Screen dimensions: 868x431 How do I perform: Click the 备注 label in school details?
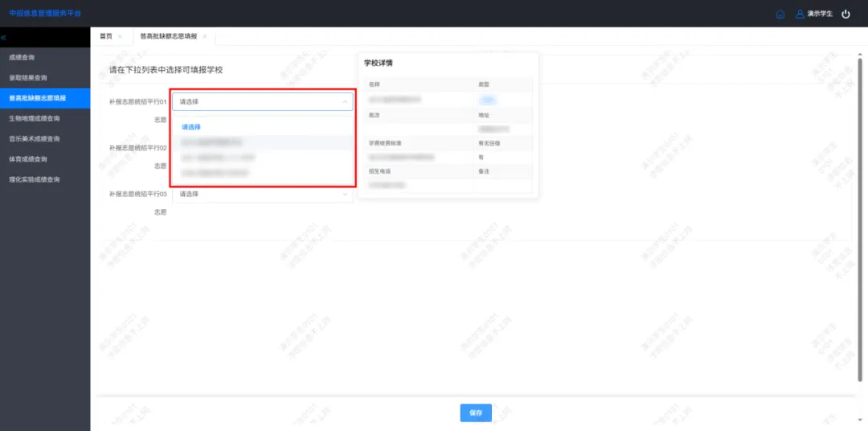(484, 172)
